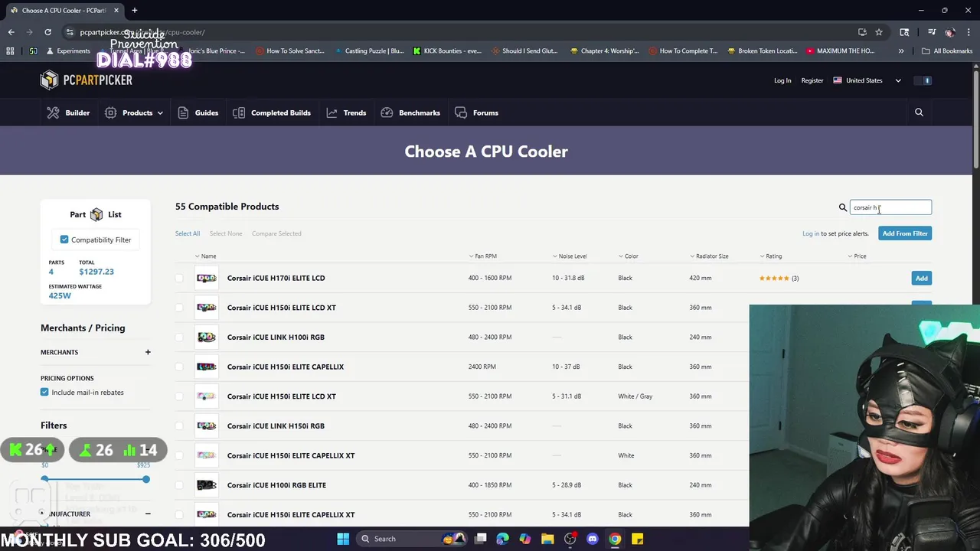Click the right price slider handle
The height and width of the screenshot is (551, 980).
tap(145, 479)
